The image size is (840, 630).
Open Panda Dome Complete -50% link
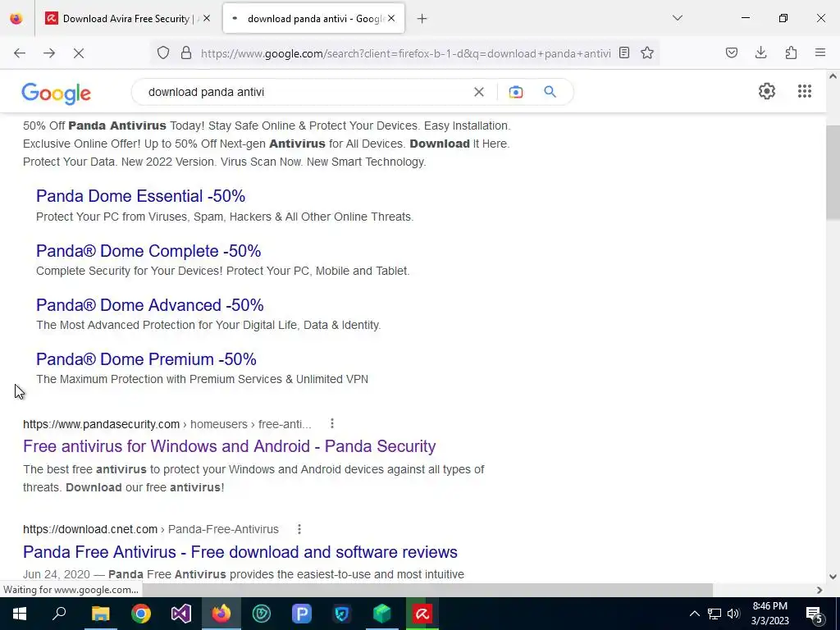point(148,251)
